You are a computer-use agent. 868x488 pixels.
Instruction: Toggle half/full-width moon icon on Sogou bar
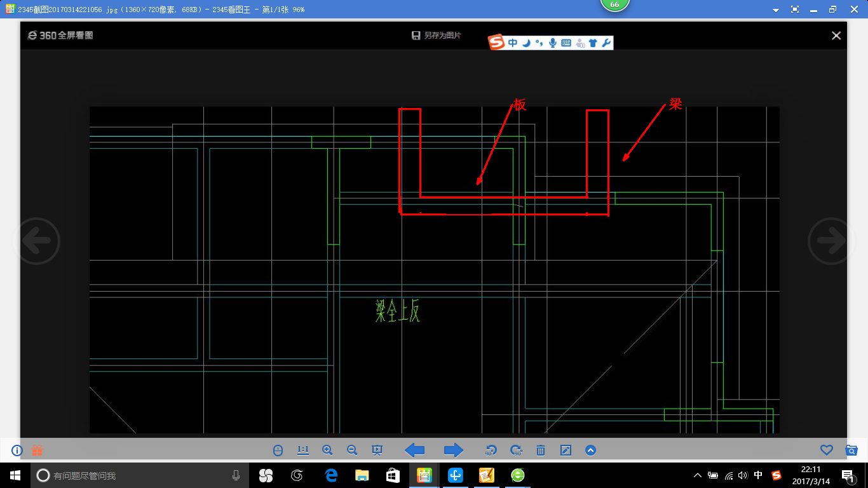pos(526,43)
